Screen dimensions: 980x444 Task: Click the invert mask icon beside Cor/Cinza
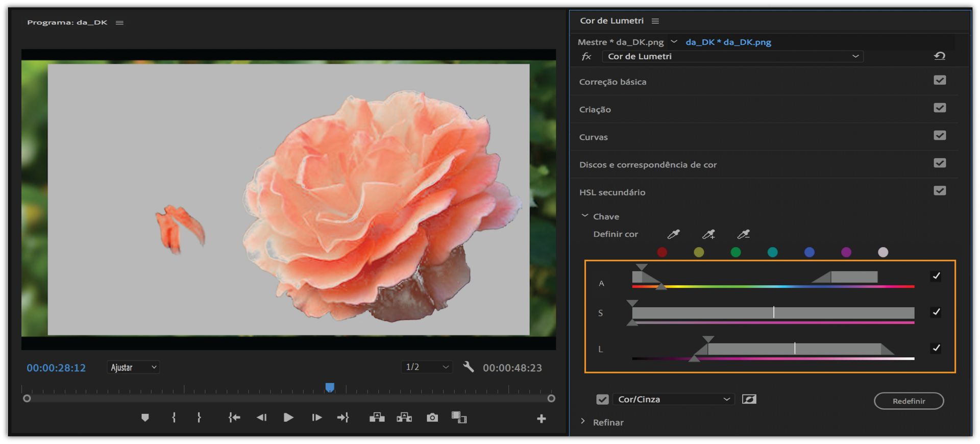point(749,399)
